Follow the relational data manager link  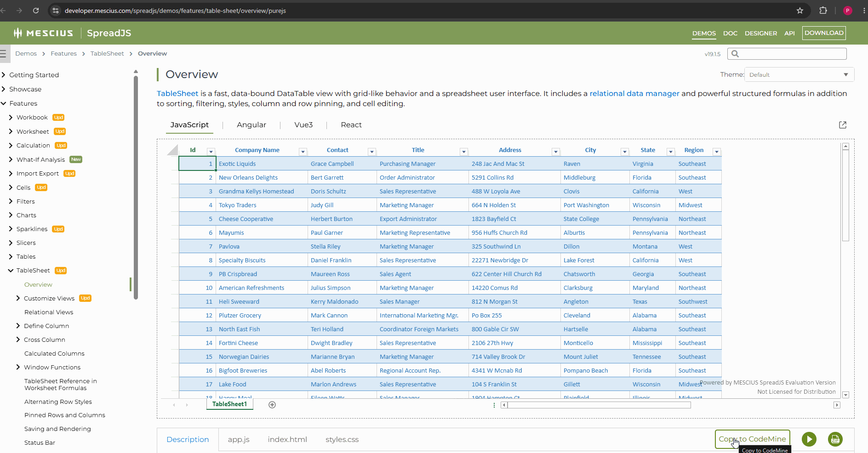[634, 94]
